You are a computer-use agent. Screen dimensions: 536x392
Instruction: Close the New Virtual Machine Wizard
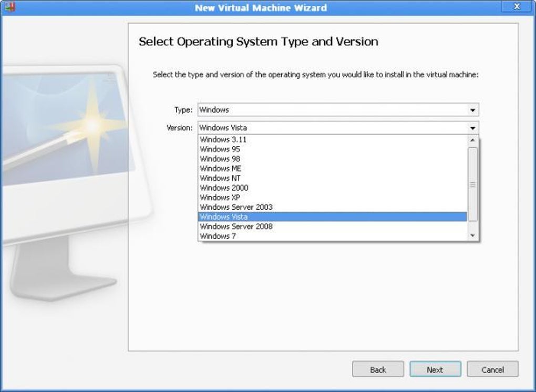coord(517,6)
